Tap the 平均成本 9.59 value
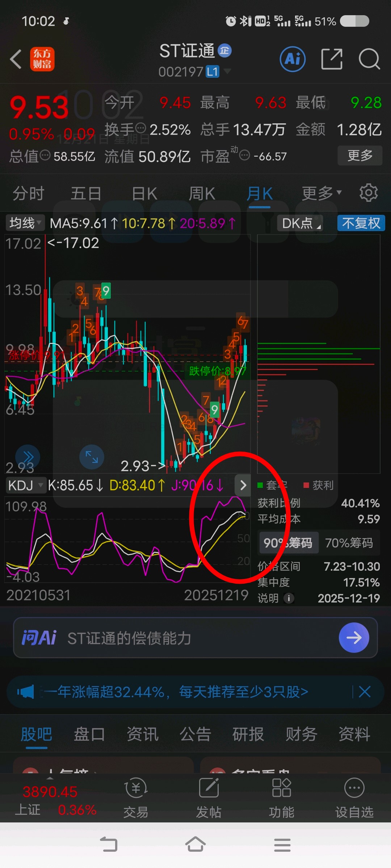 tap(369, 519)
